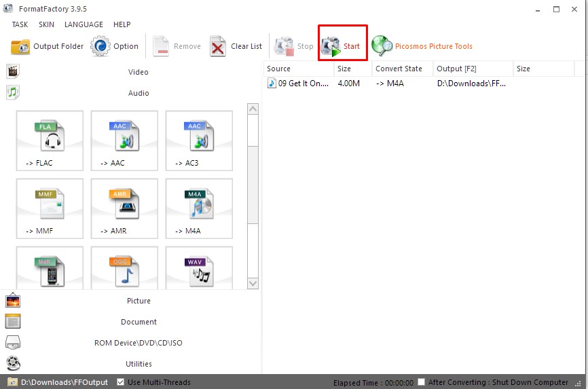Open the Option settings gear
The height and width of the screenshot is (389, 588).
point(114,47)
